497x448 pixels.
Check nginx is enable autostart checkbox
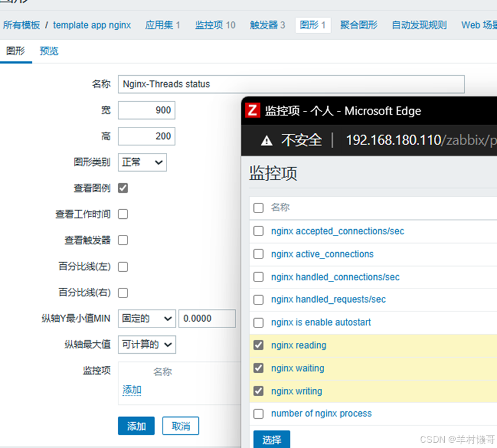259,323
